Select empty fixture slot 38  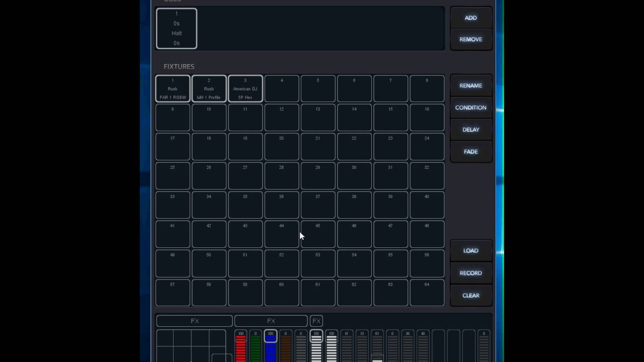click(x=354, y=205)
